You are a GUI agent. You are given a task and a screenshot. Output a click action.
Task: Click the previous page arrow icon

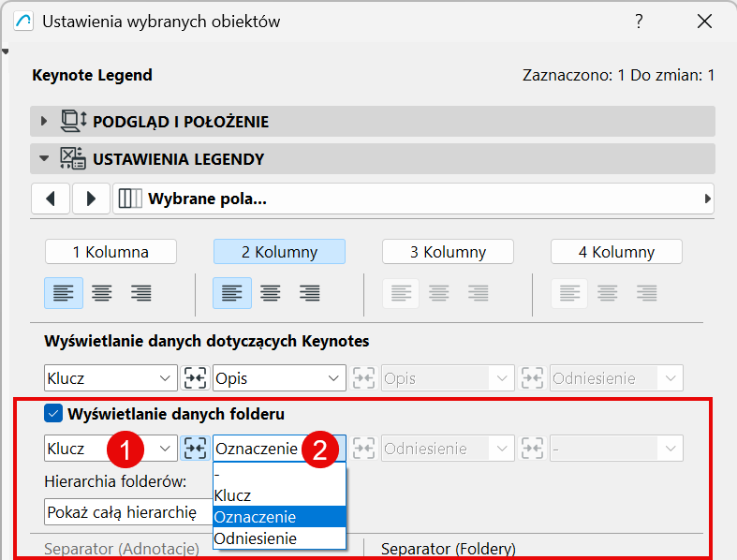point(51,199)
